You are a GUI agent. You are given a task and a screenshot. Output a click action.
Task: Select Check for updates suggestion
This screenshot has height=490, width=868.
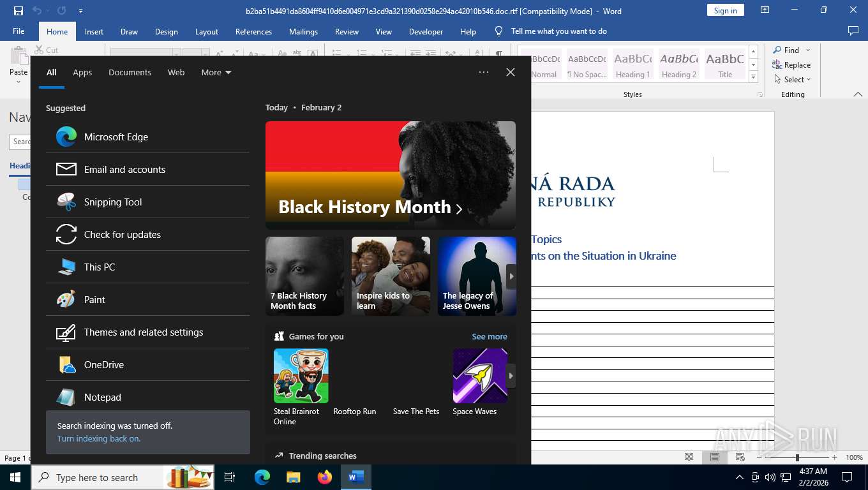tap(147, 234)
